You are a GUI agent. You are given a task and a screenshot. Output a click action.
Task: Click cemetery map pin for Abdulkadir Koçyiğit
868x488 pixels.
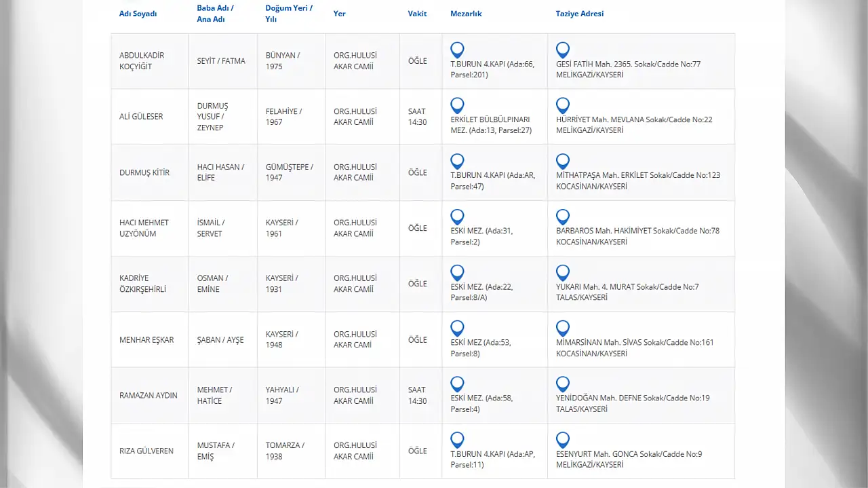click(458, 50)
